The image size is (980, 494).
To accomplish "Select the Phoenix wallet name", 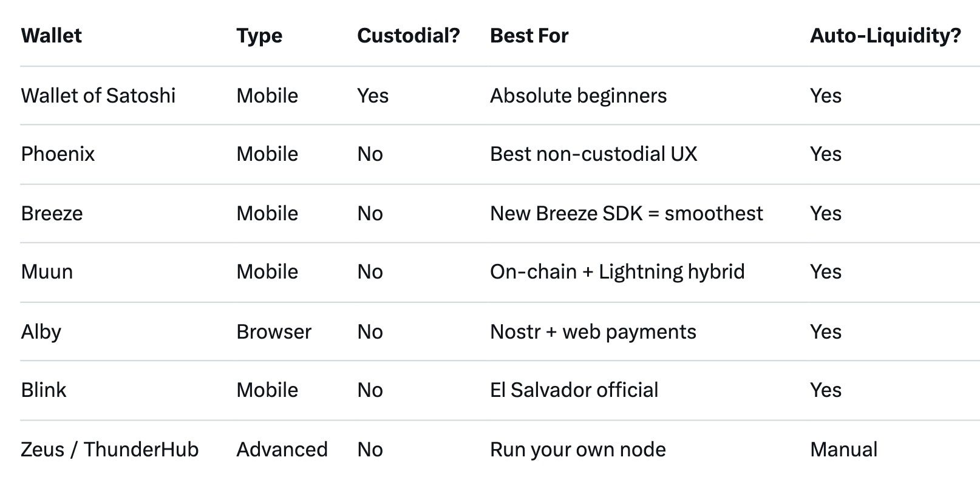I will (x=58, y=154).
